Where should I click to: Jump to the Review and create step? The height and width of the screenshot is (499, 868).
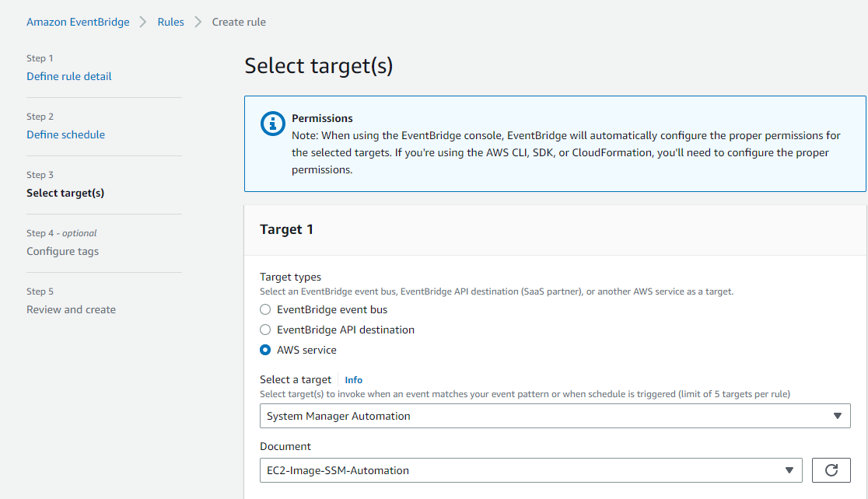[71, 309]
